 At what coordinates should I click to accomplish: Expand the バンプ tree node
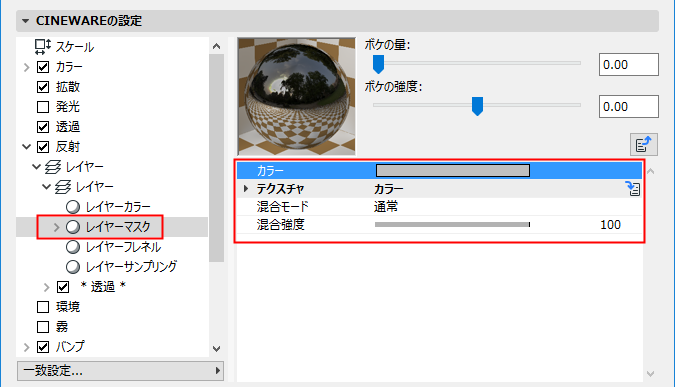point(27,347)
